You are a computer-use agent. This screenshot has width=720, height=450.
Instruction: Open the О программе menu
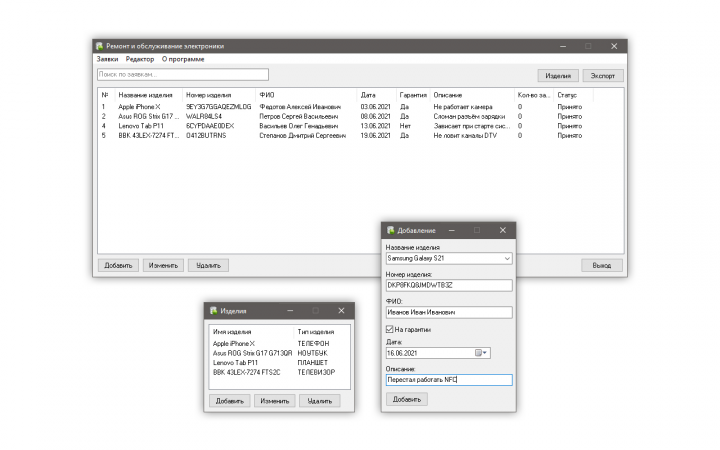click(183, 59)
